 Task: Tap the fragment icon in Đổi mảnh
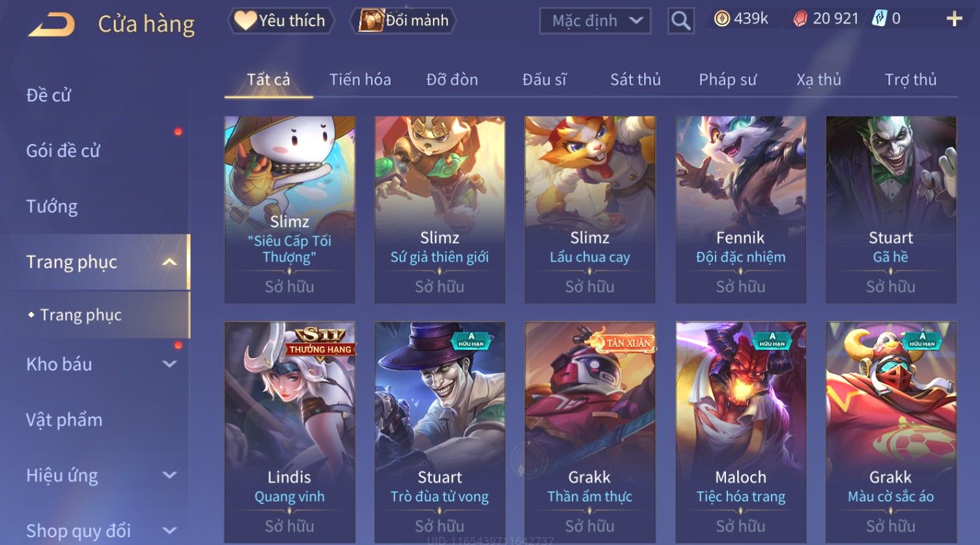tap(371, 20)
